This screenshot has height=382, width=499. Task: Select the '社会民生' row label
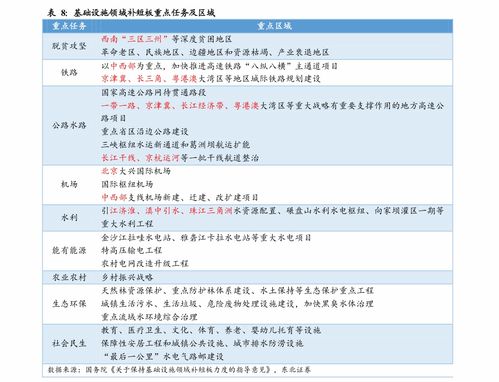tap(69, 343)
